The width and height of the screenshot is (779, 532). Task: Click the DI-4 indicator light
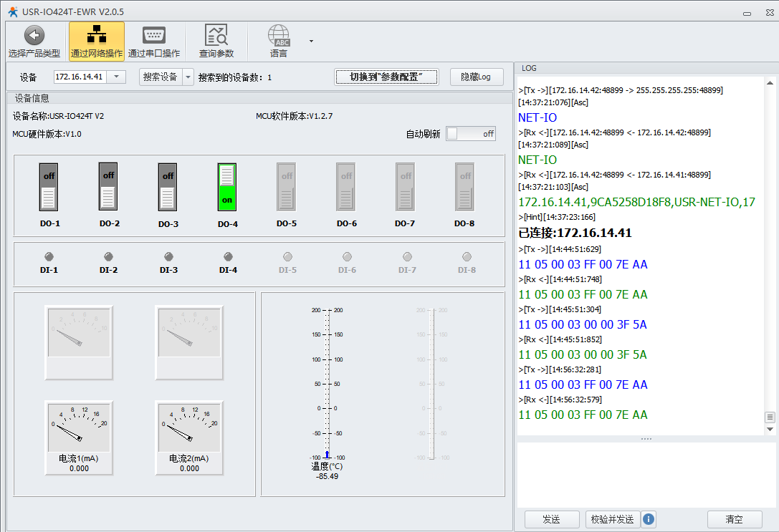click(x=228, y=256)
